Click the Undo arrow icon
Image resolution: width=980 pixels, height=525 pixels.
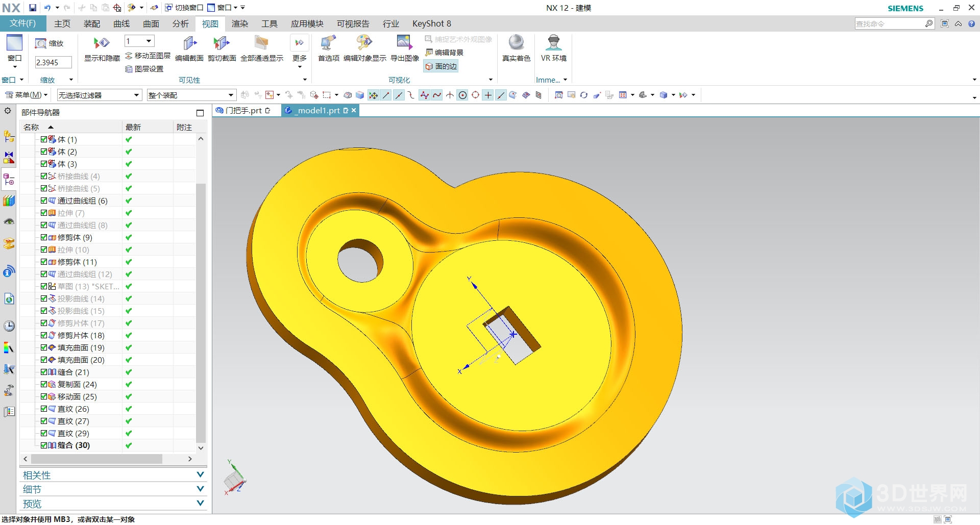[x=47, y=8]
